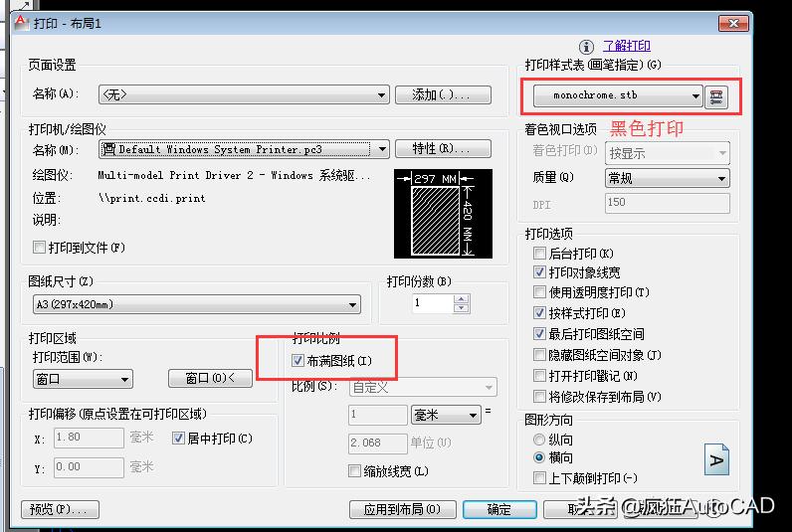Image resolution: width=792 pixels, height=532 pixels.
Task: Open the monochrome.stb plot style dropdown
Action: pyautogui.click(x=618, y=95)
